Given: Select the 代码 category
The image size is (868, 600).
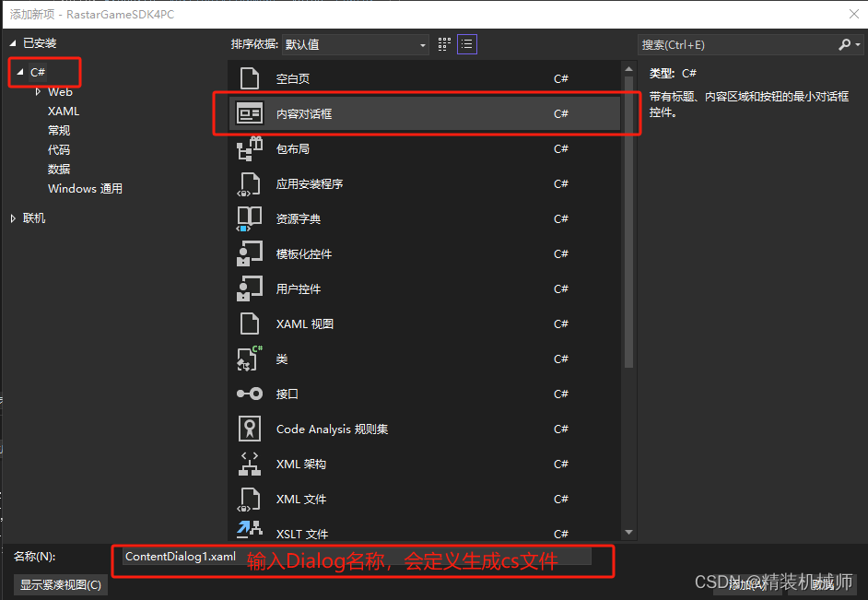Looking at the screenshot, I should pos(59,150).
